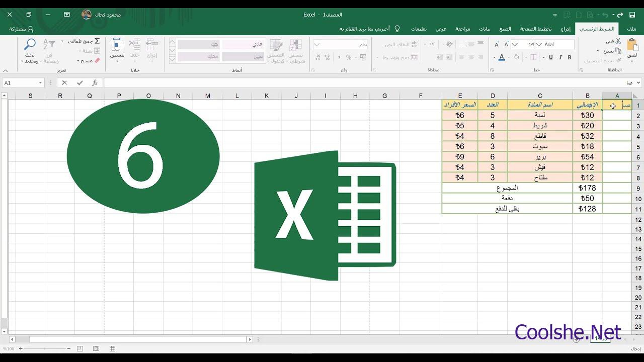644x362 pixels.
Task: Open the font color dropdown arrow
Action: [x=494, y=58]
